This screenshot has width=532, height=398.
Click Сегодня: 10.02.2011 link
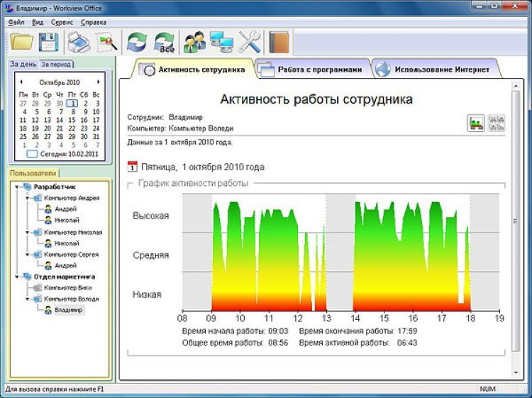(x=70, y=154)
